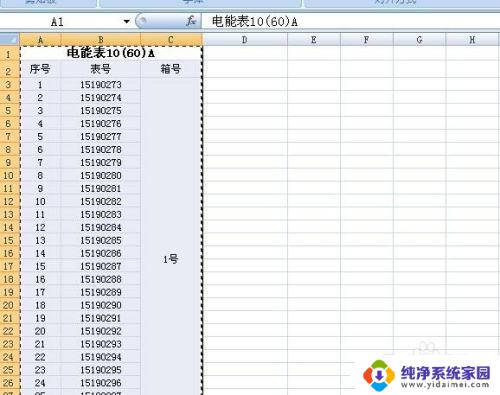Viewport: 500px width, 395px height.
Task: Click cell with value 15190277
Action: point(101,137)
